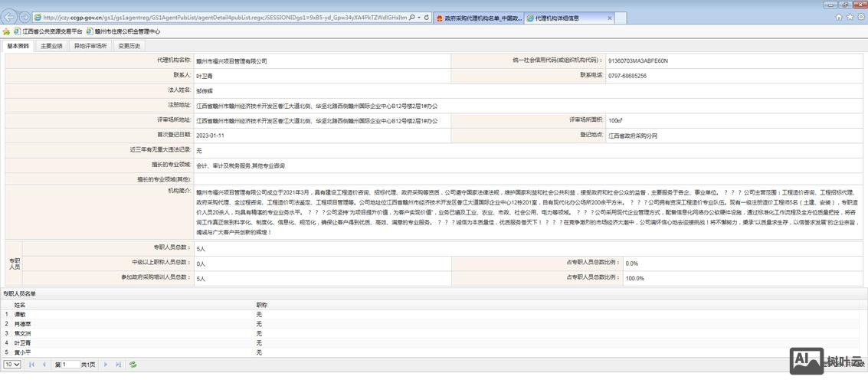Screen dimensions: 868x383
Task: Go back with the browser back arrow
Action: 9,17
